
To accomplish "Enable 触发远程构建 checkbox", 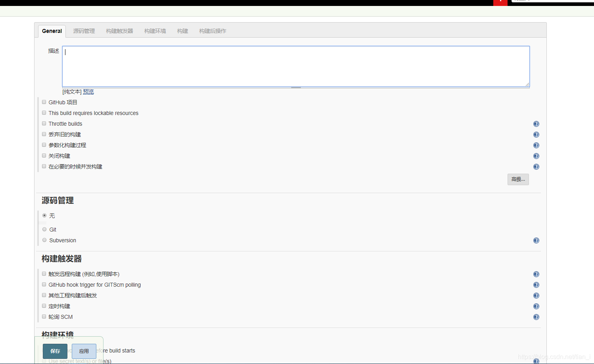I will 44,274.
